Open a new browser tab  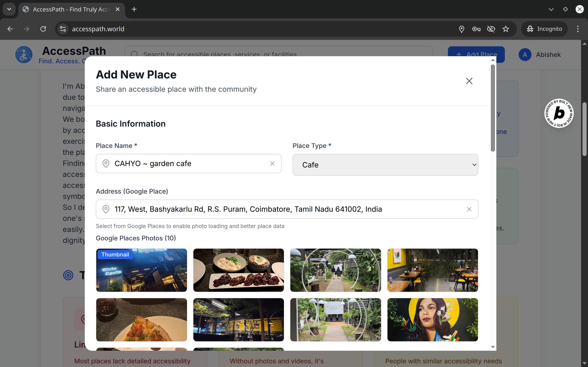pyautogui.click(x=134, y=9)
